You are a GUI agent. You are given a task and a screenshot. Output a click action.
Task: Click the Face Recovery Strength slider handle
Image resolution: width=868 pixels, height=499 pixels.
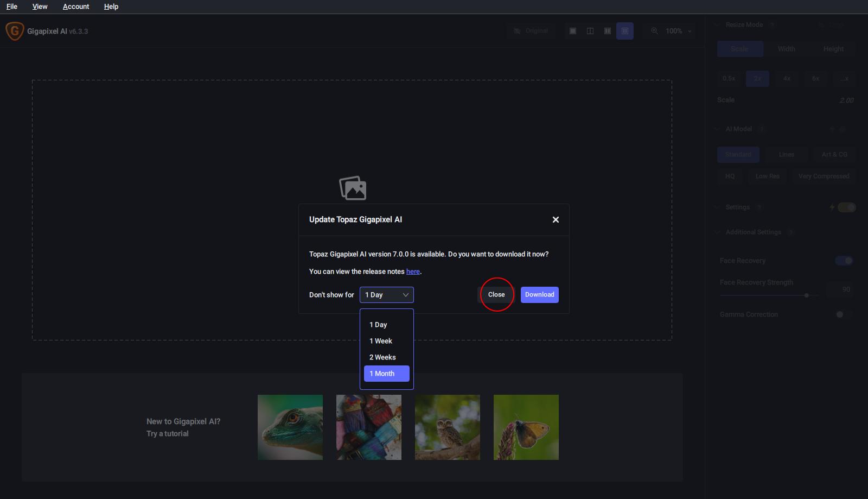click(x=807, y=295)
